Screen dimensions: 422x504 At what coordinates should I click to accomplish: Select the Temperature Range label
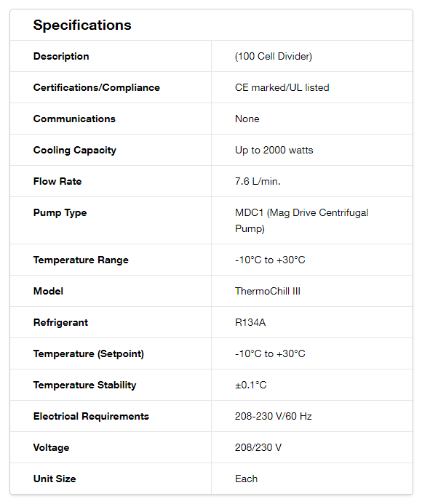tap(81, 260)
